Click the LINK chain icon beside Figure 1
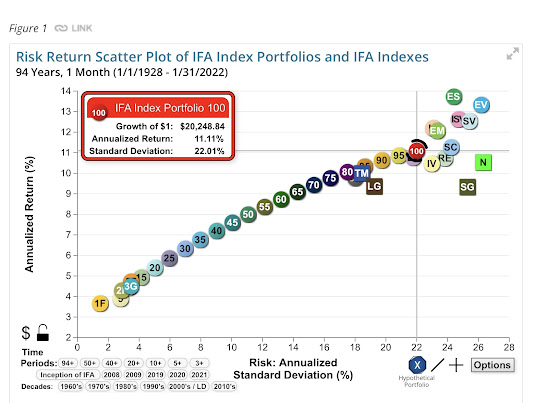 pos(61,28)
